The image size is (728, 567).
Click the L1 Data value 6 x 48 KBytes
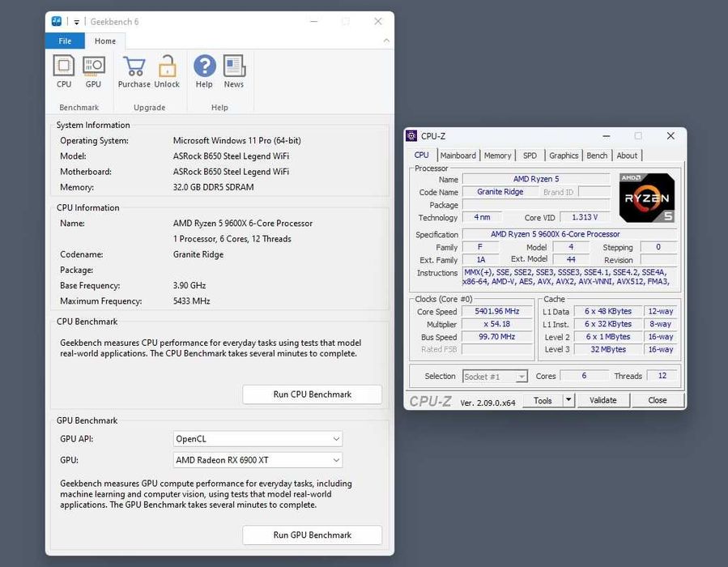(x=608, y=311)
